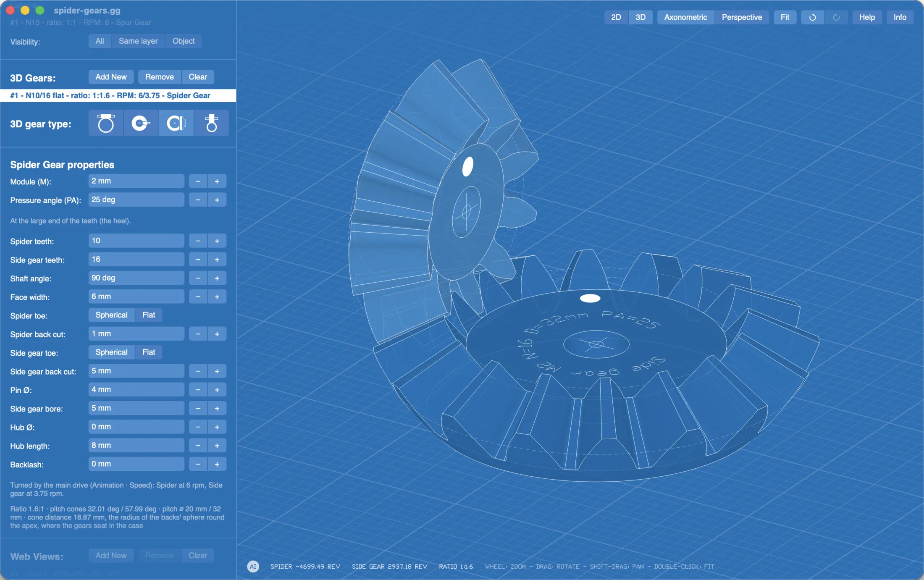The height and width of the screenshot is (580, 924).
Task: Click the Side gear teeth input field
Action: 136,260
